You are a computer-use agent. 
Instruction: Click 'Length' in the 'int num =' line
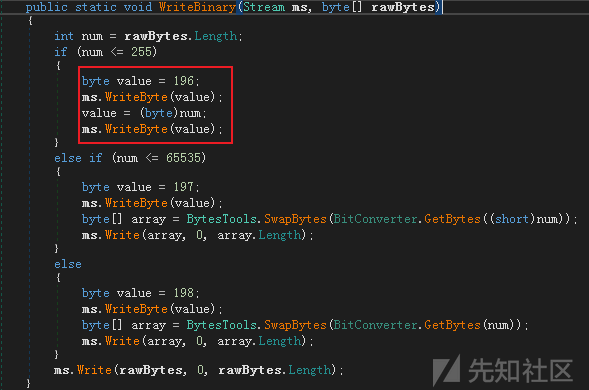[216, 36]
